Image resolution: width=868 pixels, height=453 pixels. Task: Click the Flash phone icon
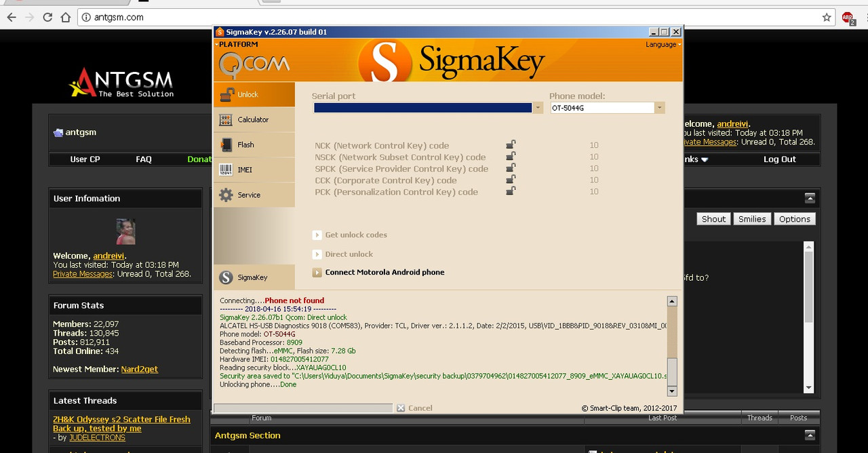226,144
